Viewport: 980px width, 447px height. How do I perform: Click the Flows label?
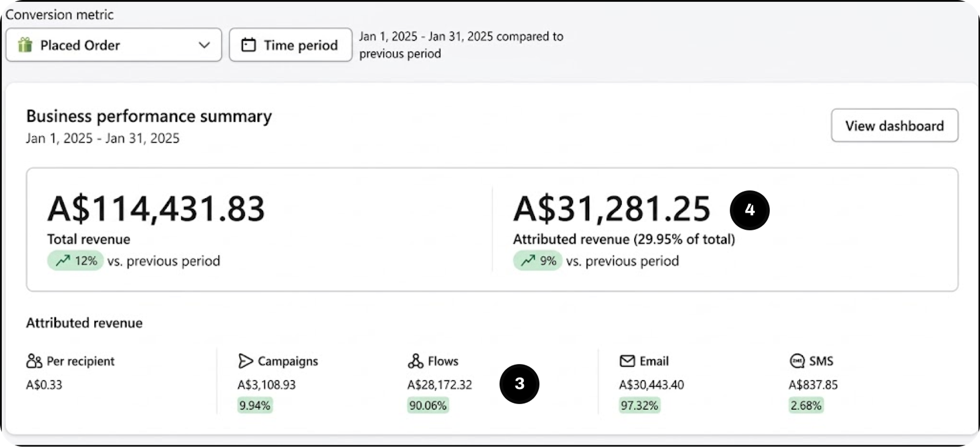point(443,361)
